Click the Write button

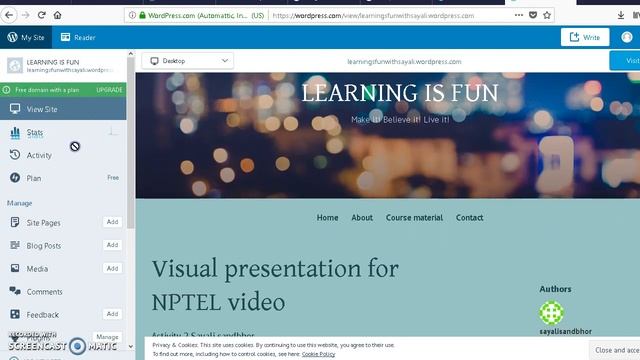pos(585,38)
